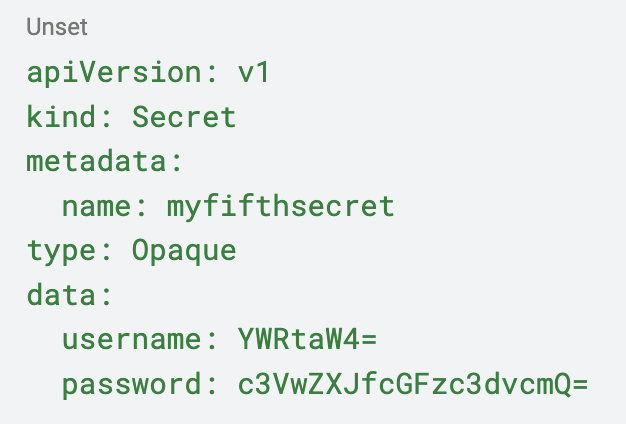626x424 pixels.
Task: Select the Opaque type value
Action: (x=184, y=250)
